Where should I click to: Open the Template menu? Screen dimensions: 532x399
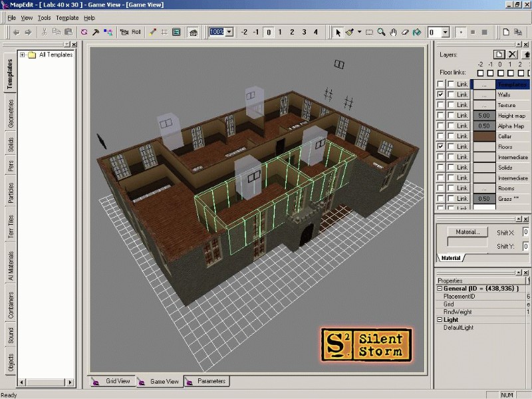[x=67, y=18]
